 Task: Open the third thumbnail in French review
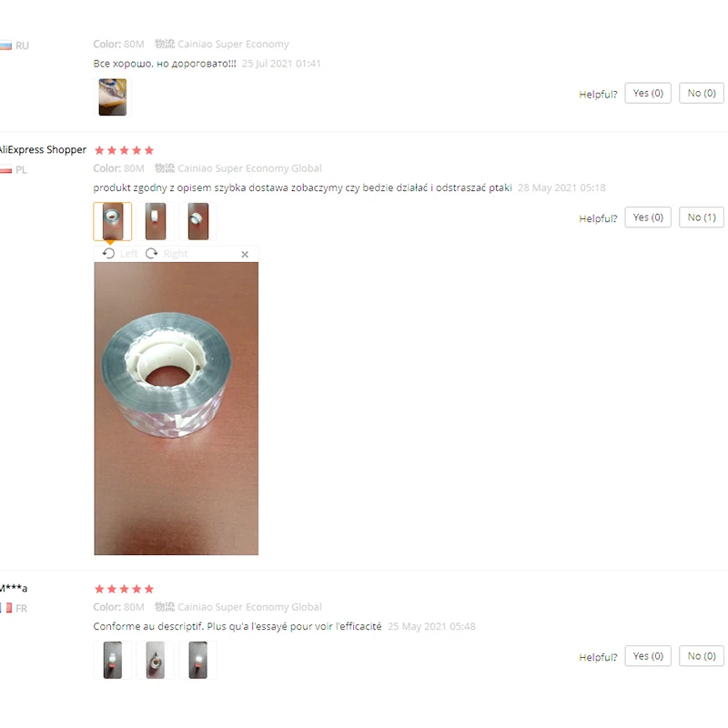pyautogui.click(x=197, y=661)
